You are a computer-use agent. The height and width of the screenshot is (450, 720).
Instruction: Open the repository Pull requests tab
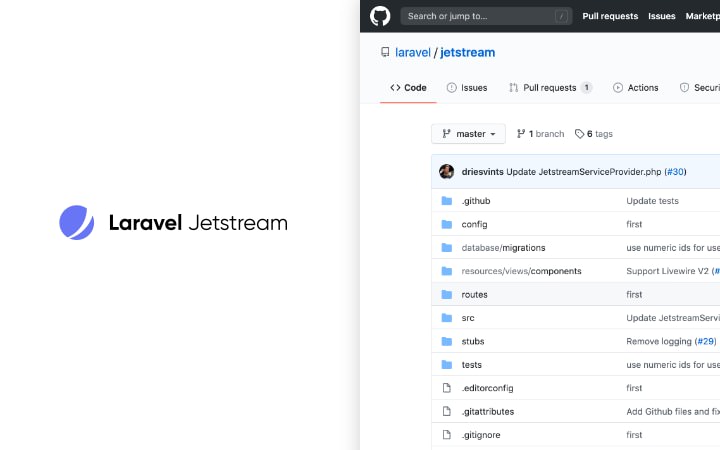tap(550, 87)
